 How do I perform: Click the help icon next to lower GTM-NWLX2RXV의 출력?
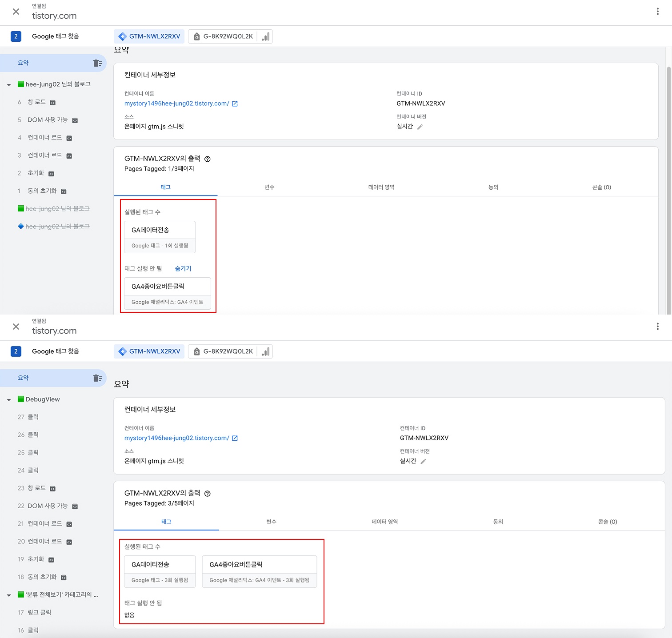coord(208,494)
